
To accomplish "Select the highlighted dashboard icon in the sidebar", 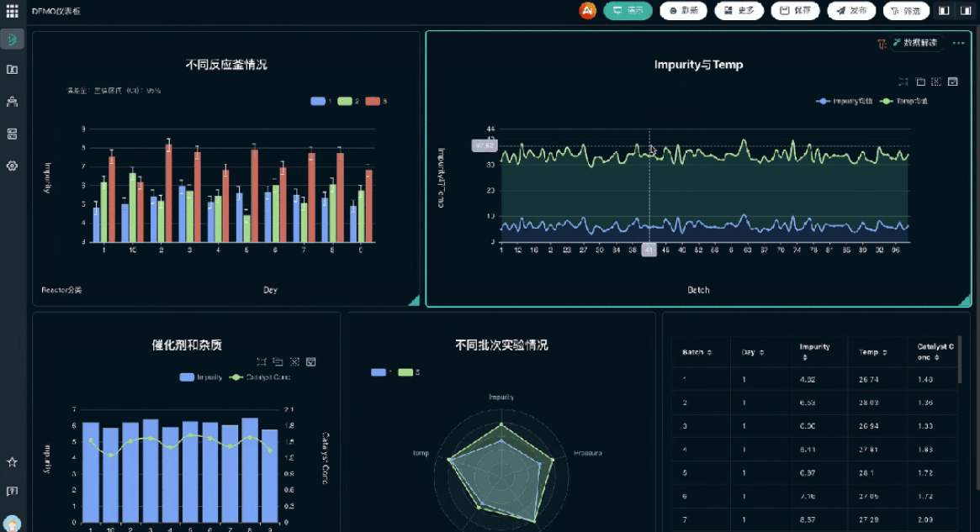I will 12,40.
